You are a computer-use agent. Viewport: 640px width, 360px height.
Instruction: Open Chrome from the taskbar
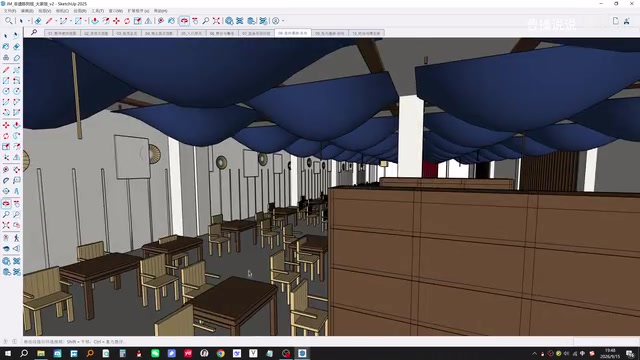click(220, 353)
